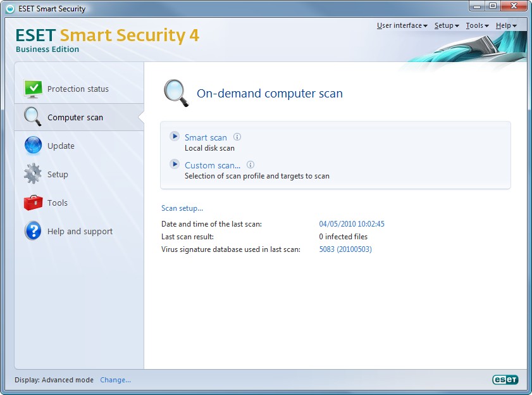Click the On-demand computer scan heading
Viewport: 532px width, 395px height.
[x=269, y=94]
